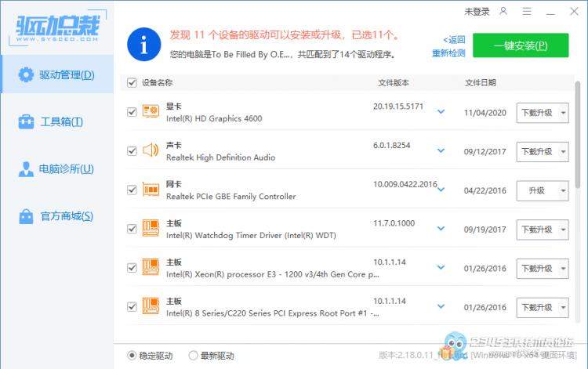Click the gear icon for 驱动管理
588x369 pixels.
[26, 75]
